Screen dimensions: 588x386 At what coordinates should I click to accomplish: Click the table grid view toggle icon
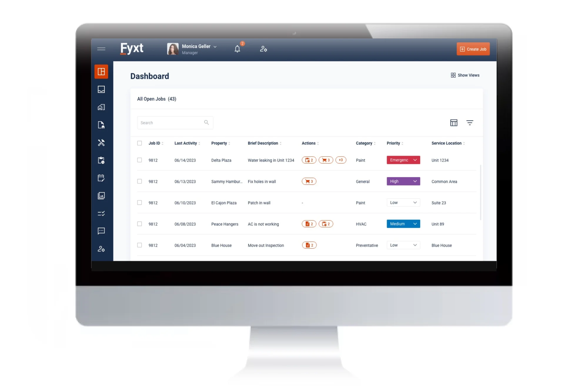[x=454, y=122]
